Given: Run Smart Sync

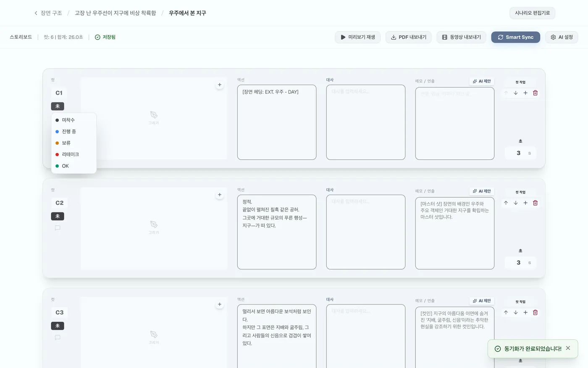Looking at the screenshot, I should point(515,37).
